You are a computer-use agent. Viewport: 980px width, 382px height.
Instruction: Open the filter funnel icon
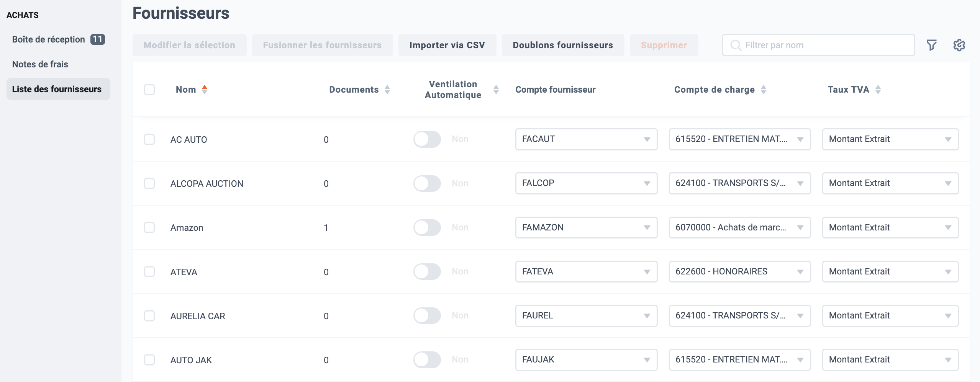931,45
